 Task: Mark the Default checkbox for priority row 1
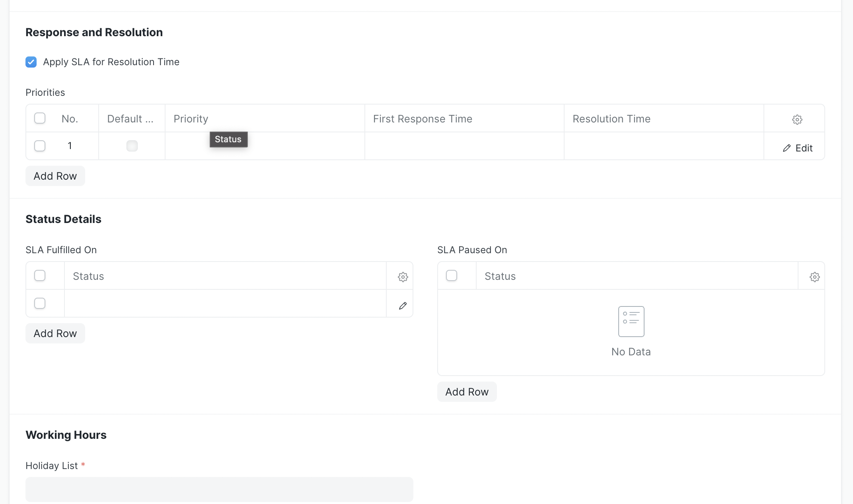(x=132, y=146)
